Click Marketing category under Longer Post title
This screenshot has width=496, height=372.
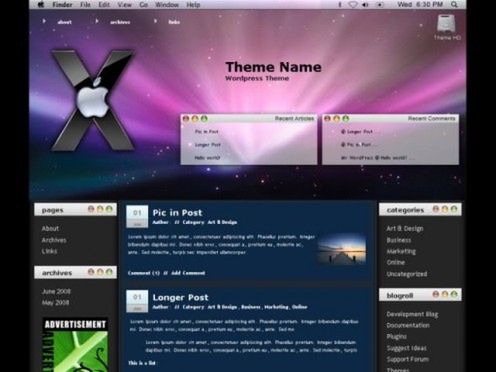(276, 307)
